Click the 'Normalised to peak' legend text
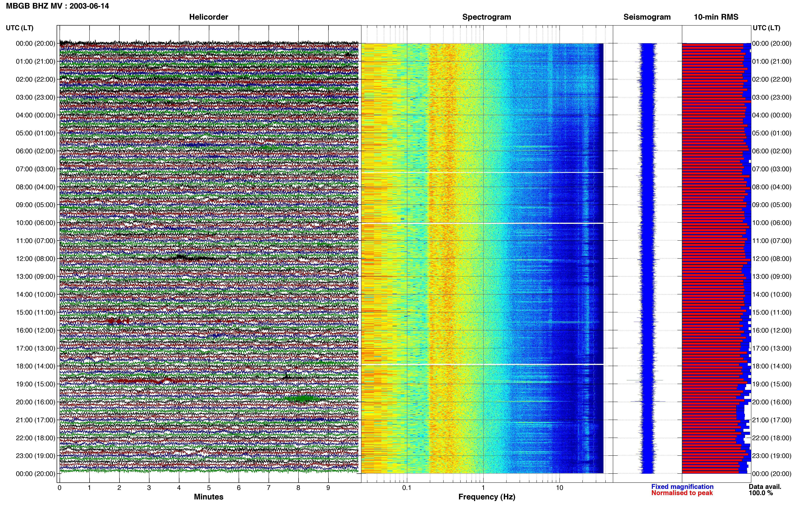812x508 pixels. pos(682,493)
